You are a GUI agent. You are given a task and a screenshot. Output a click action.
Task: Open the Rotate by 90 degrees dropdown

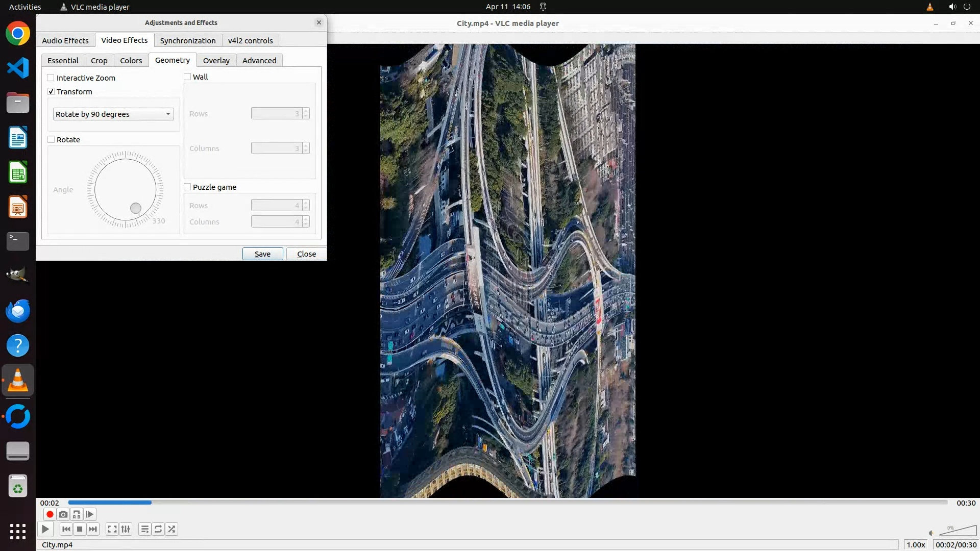pyautogui.click(x=113, y=114)
